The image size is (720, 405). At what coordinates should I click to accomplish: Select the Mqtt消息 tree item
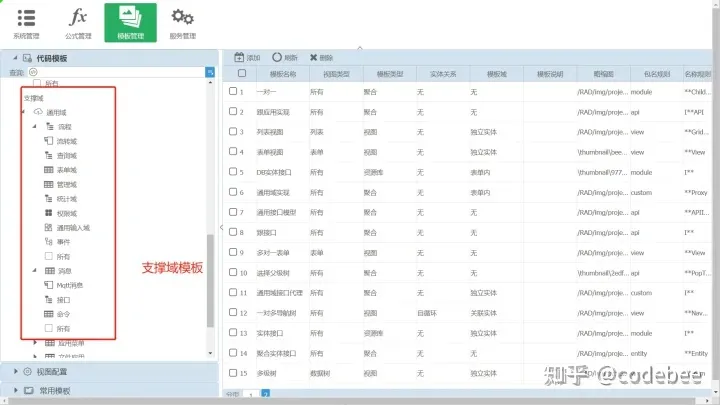70,285
